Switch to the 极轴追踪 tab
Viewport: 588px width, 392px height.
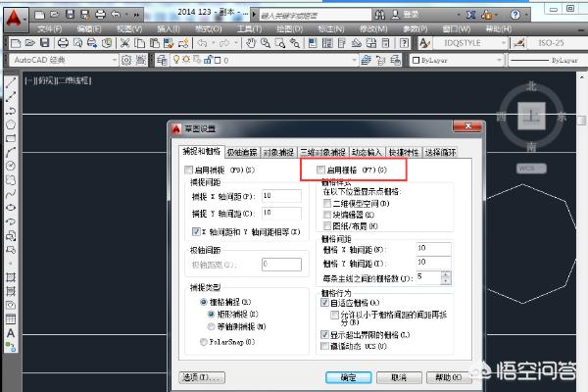(x=242, y=152)
